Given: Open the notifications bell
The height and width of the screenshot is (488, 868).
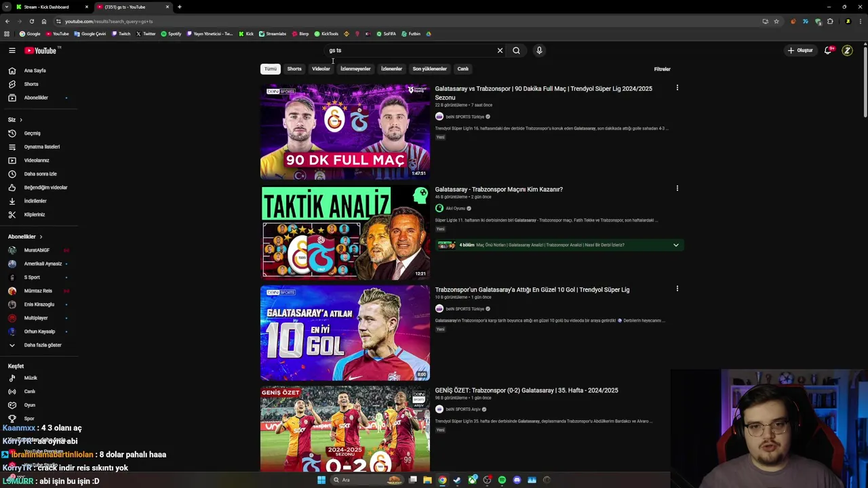Looking at the screenshot, I should click(828, 50).
